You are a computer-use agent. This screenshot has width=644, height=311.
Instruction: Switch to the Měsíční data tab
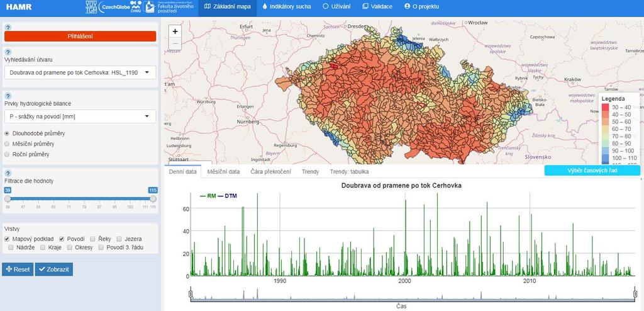pyautogui.click(x=223, y=171)
